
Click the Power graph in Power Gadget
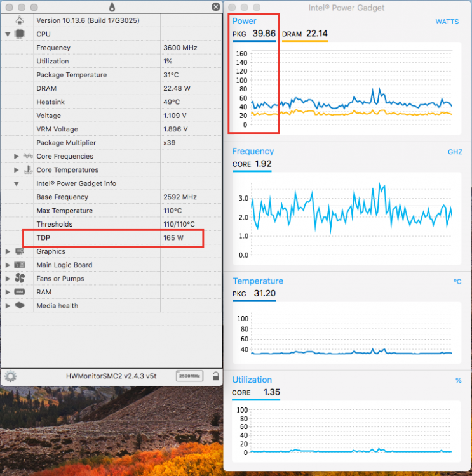pyautogui.click(x=347, y=88)
